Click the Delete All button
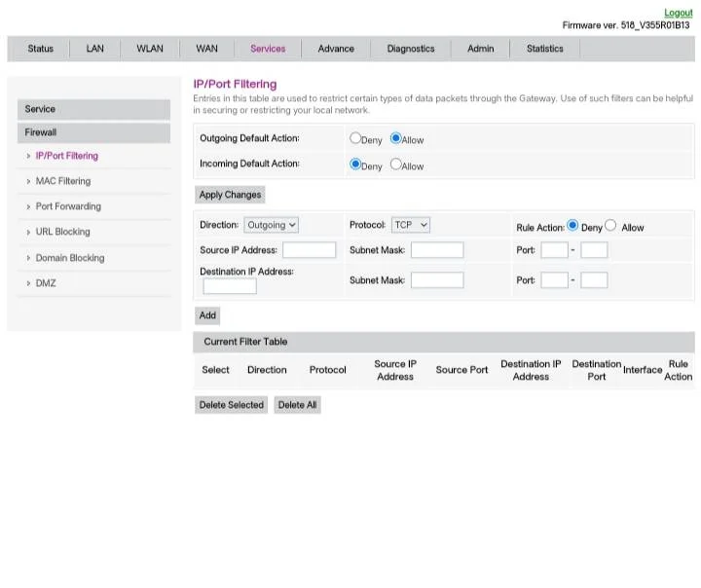 (297, 405)
